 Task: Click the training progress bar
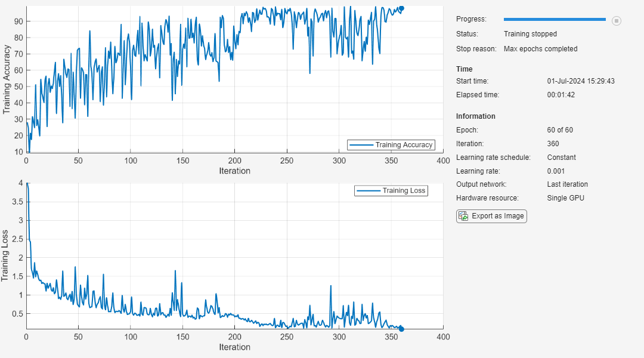555,19
